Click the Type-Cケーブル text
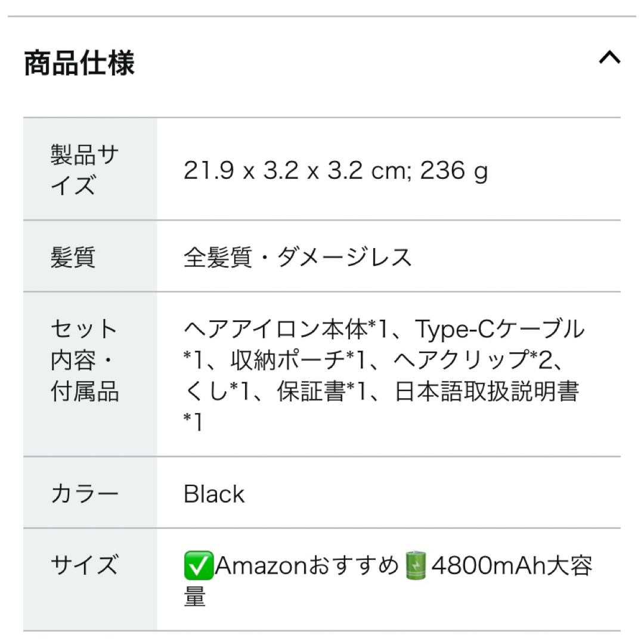Viewport: 644px width, 644px height. point(500,329)
